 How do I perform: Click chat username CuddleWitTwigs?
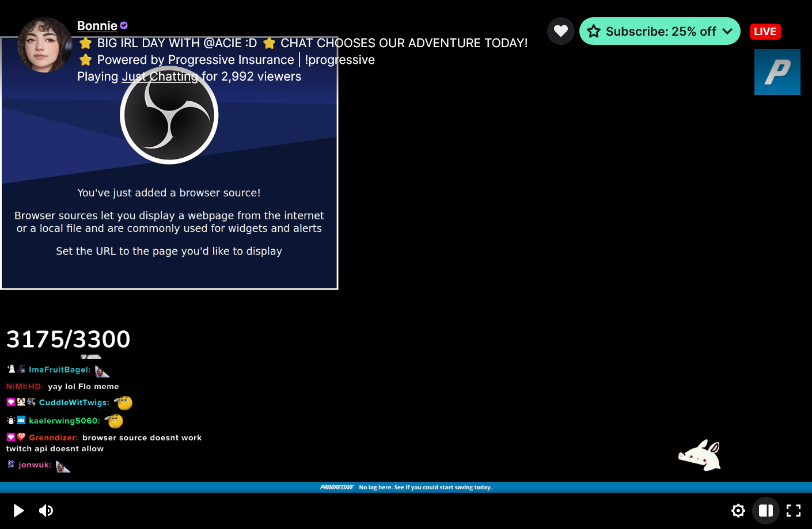74,402
